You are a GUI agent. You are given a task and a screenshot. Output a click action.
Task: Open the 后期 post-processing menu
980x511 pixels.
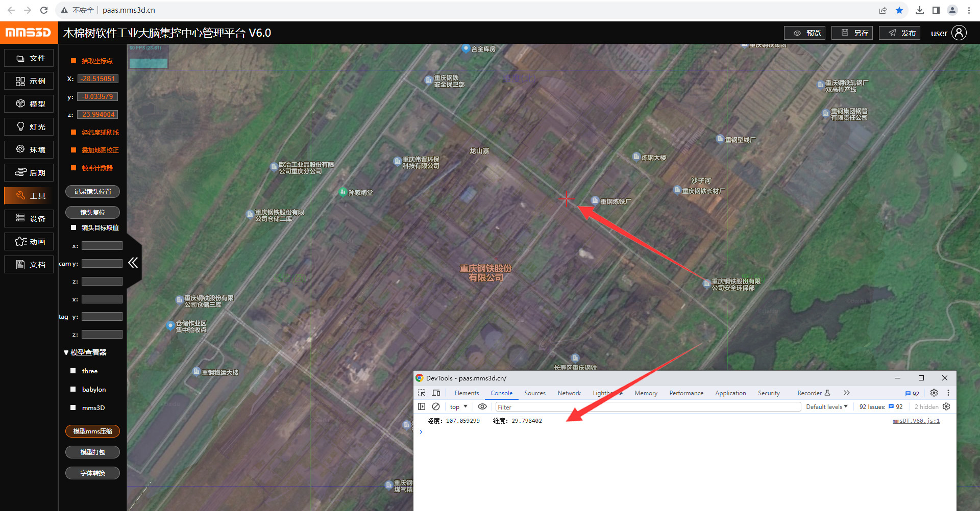point(29,173)
